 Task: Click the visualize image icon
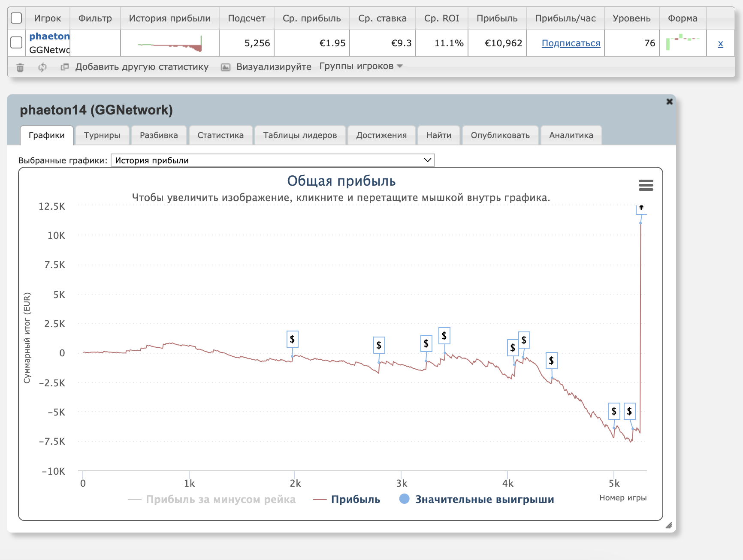pyautogui.click(x=226, y=67)
